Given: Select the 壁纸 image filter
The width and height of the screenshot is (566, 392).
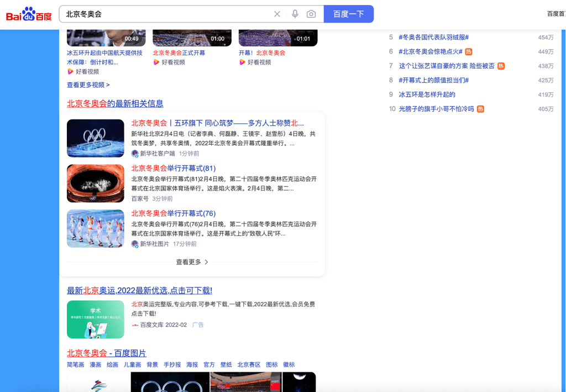Looking at the screenshot, I should pos(226,364).
